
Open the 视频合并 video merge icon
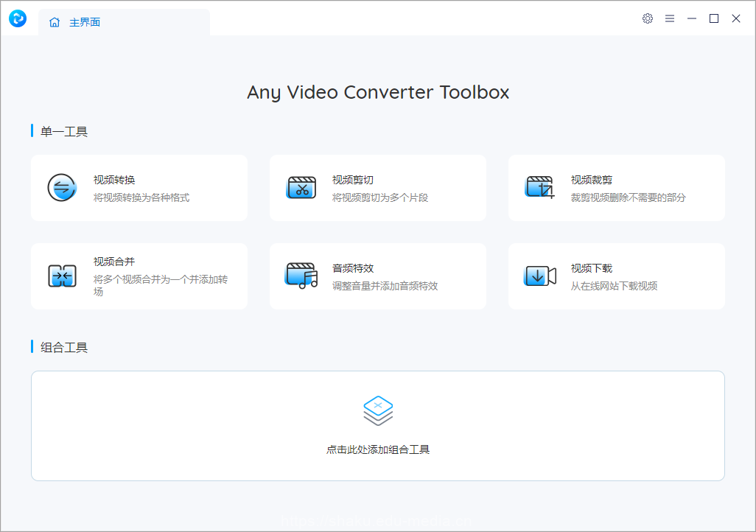pyautogui.click(x=63, y=276)
